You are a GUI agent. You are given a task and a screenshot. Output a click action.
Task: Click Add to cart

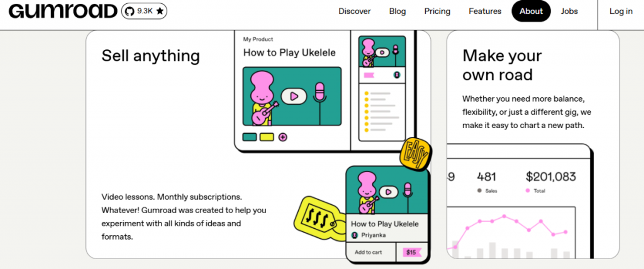[368, 252]
